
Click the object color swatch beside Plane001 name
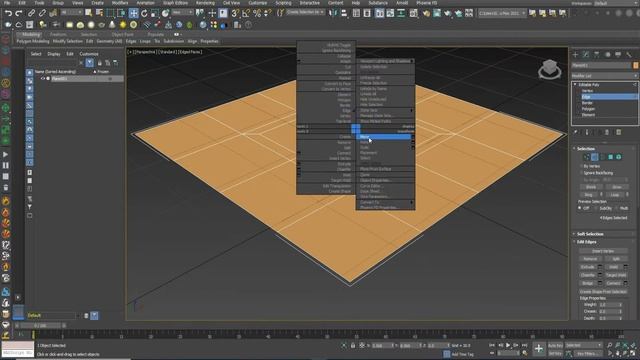pyautogui.click(x=636, y=65)
